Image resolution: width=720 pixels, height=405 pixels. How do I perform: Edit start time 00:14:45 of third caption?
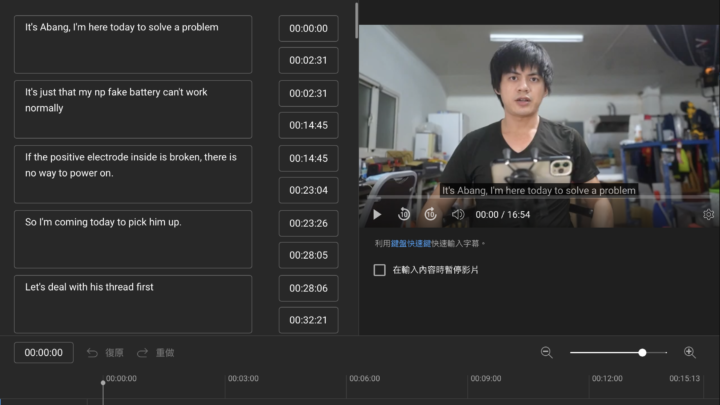pos(308,158)
